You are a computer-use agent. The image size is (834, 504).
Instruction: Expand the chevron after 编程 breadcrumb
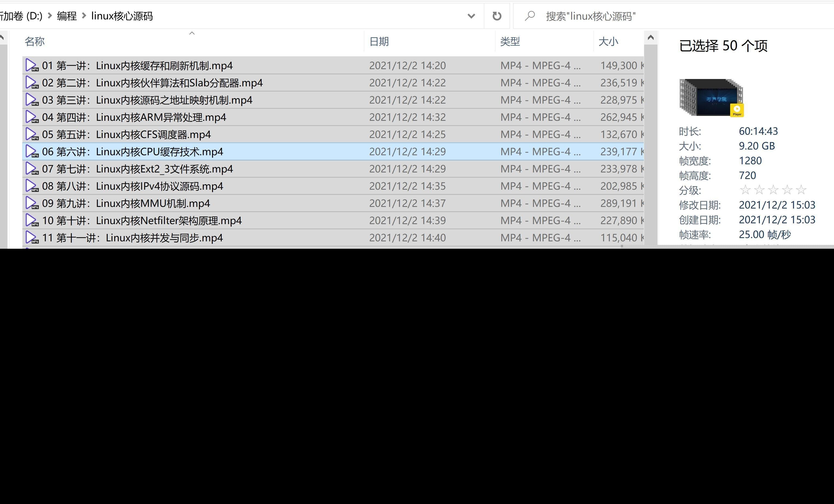[84, 16]
